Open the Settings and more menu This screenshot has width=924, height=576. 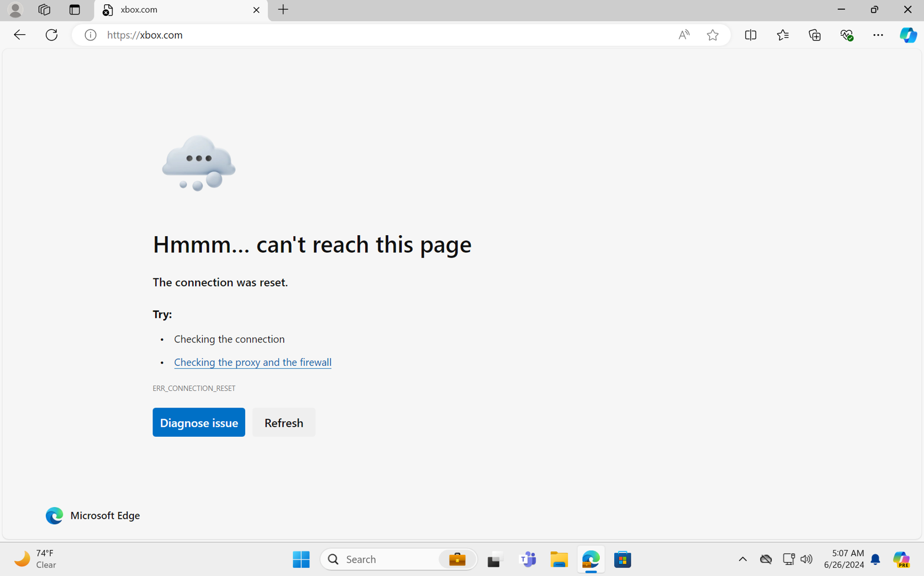pos(878,35)
